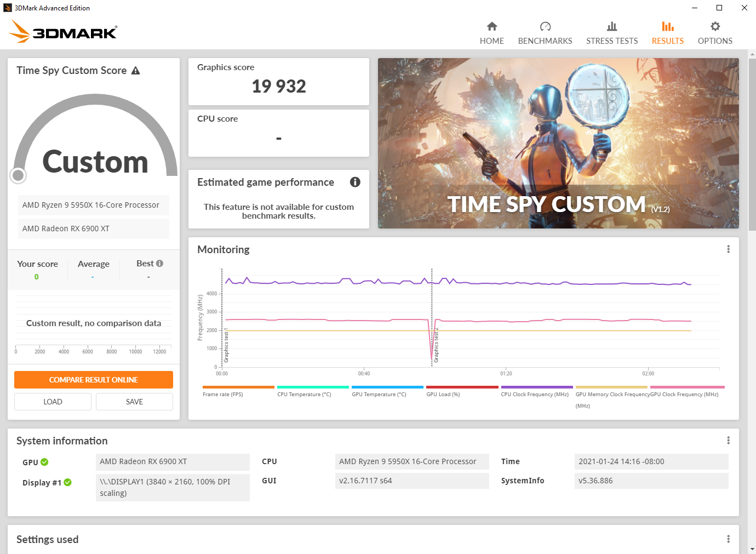
Task: Go to Benchmarks gauge icon
Action: pos(545,26)
